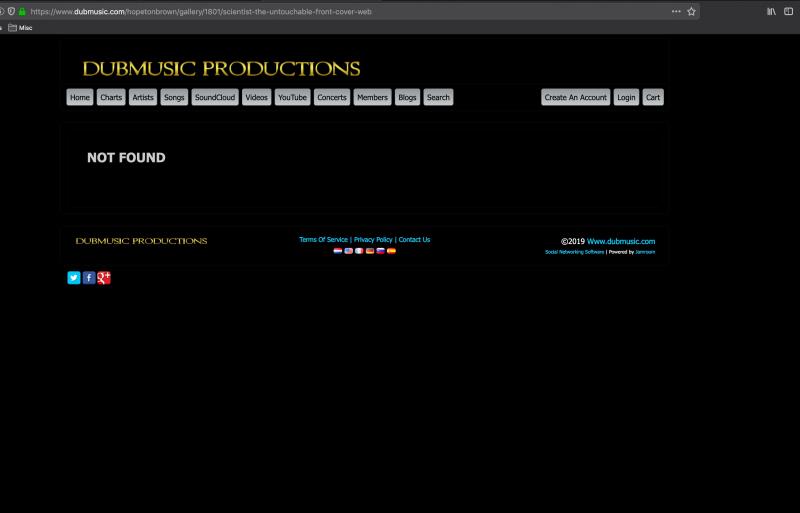Screen dimensions: 800x513
Task: Bookmark this page with the star icon
Action: tap(691, 11)
